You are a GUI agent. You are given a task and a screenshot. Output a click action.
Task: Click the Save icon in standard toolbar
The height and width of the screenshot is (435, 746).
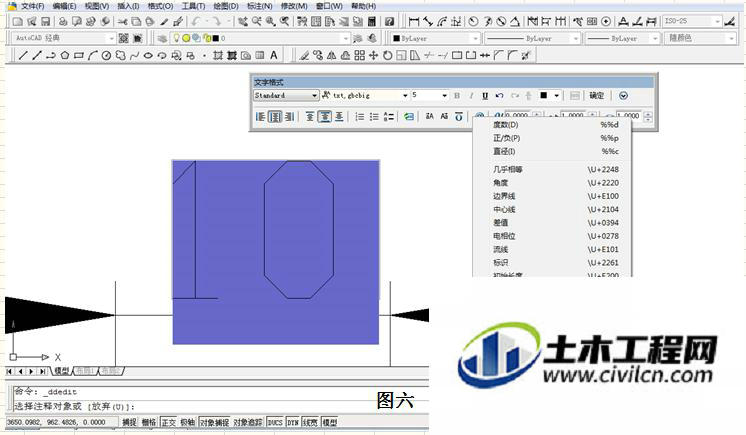click(45, 21)
